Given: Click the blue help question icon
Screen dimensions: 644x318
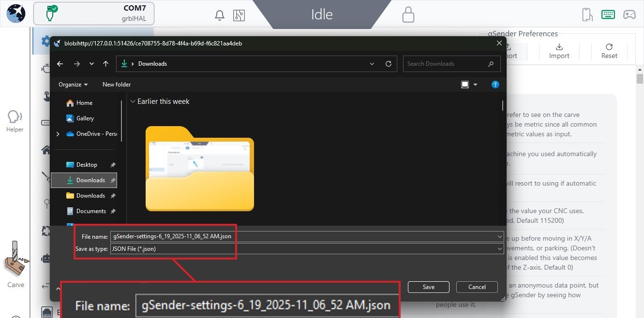Looking at the screenshot, I should (495, 85).
